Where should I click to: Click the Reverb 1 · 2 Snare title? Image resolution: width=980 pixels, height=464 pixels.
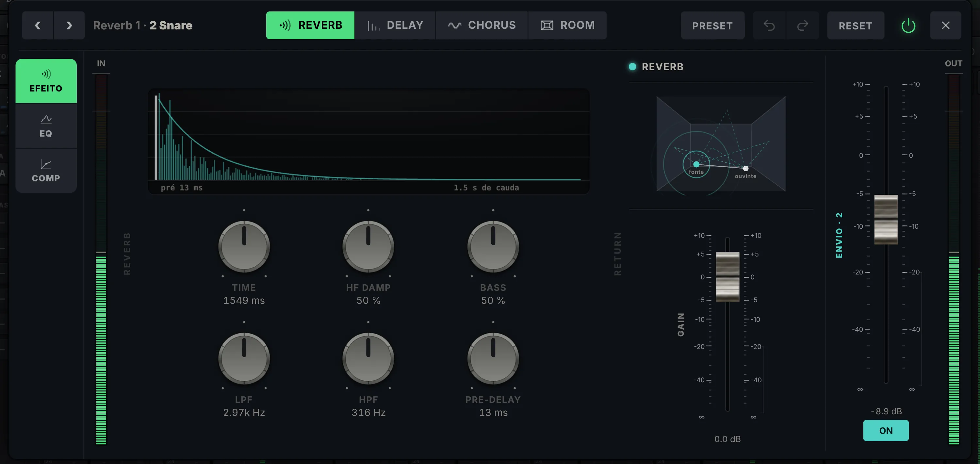click(143, 25)
